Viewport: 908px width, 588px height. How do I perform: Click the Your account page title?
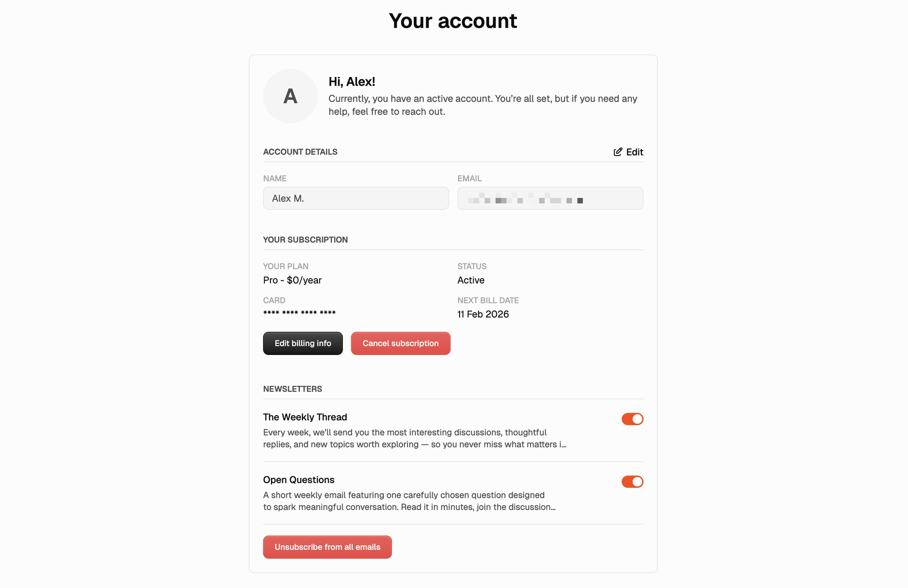click(453, 21)
